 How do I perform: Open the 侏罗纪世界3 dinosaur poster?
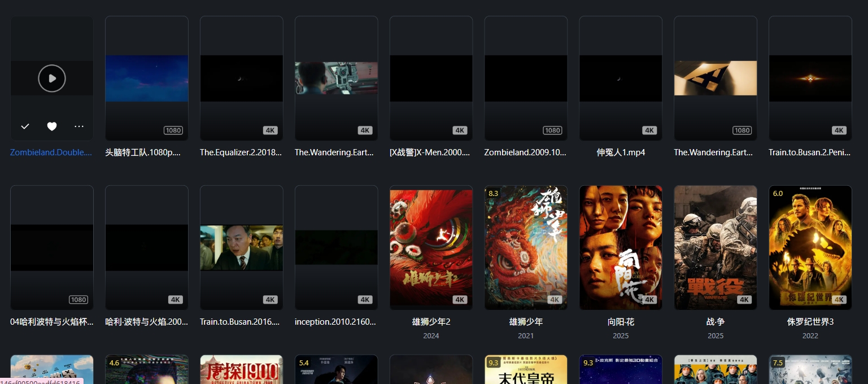point(810,248)
